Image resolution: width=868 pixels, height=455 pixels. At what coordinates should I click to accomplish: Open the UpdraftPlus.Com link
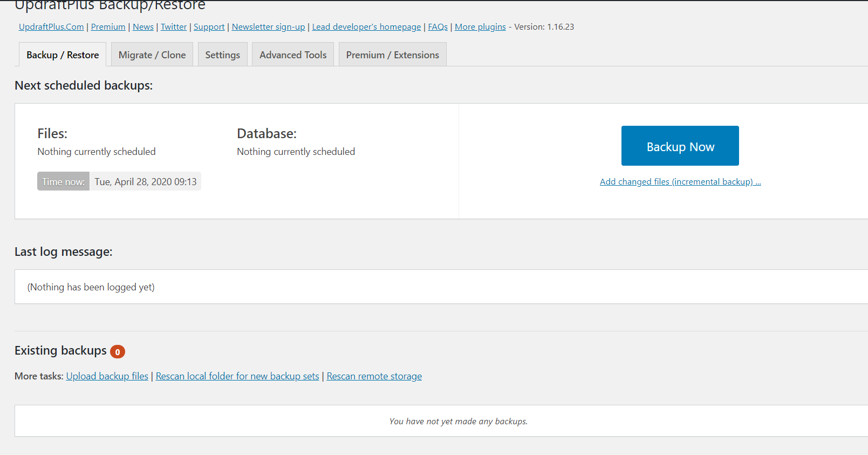pyautogui.click(x=51, y=26)
